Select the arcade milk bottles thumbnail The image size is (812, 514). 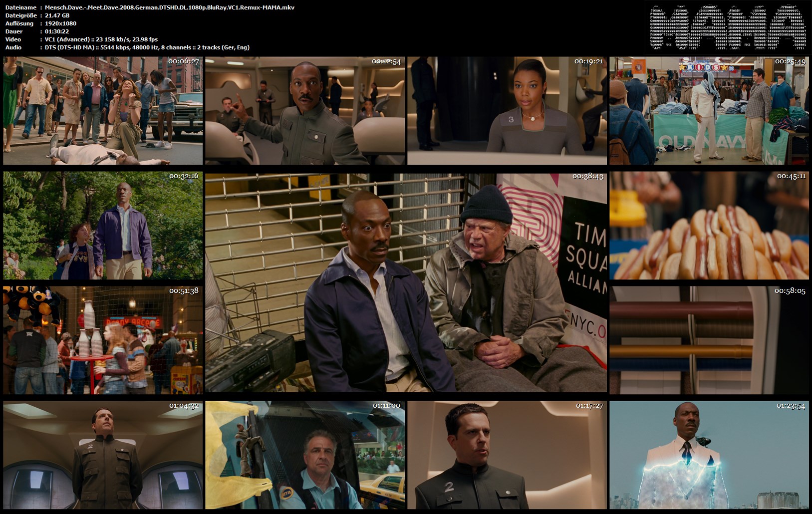click(x=103, y=340)
